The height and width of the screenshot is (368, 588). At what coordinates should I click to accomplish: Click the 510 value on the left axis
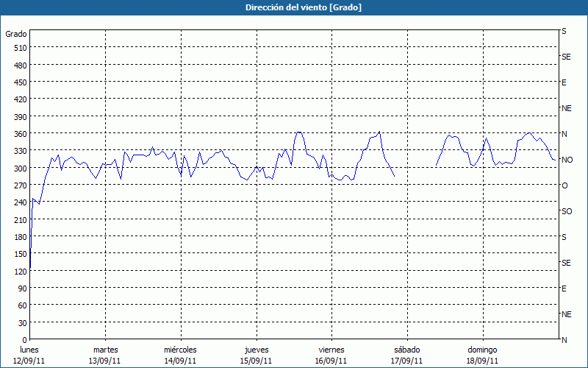coord(20,48)
